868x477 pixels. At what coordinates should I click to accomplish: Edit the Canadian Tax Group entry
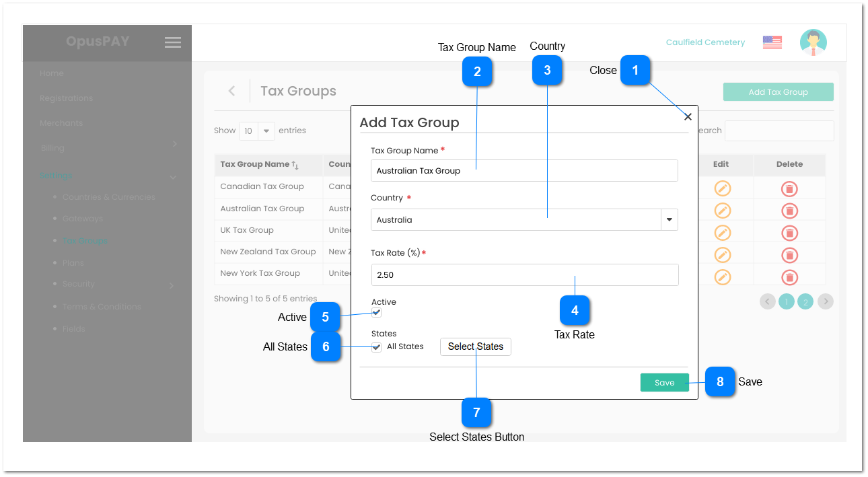(722, 188)
